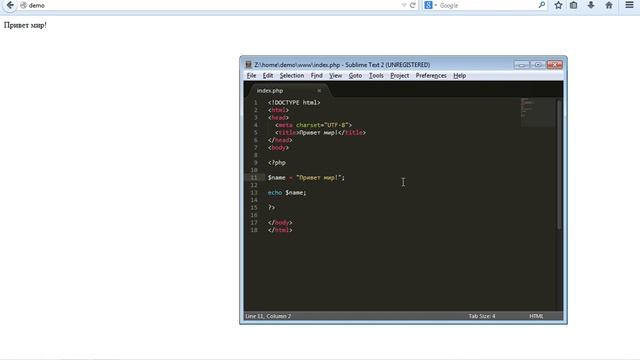Minimize the Sublime Text window
Viewport: 640px width, 360px height.
click(x=522, y=64)
